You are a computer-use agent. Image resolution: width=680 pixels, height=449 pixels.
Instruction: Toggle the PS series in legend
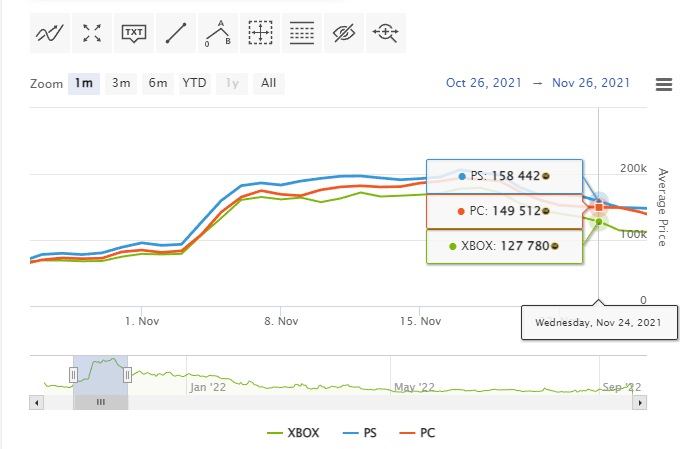point(360,433)
